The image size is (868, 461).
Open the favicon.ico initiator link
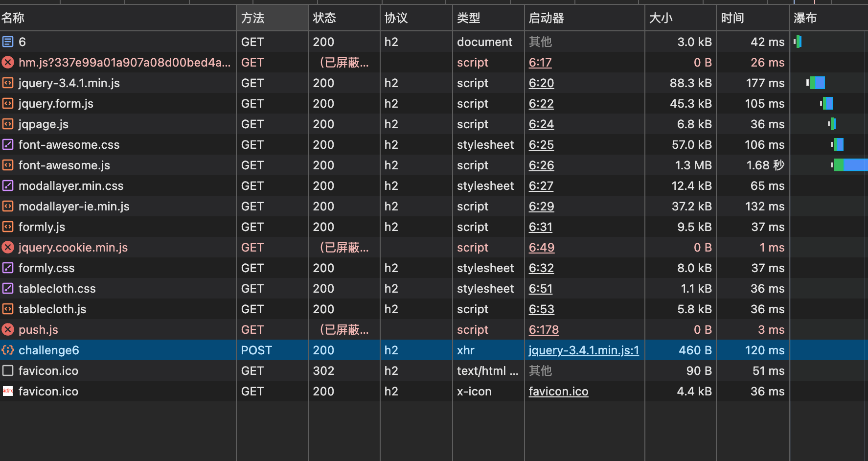click(x=558, y=392)
